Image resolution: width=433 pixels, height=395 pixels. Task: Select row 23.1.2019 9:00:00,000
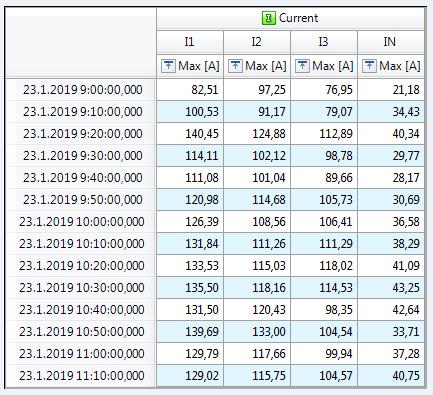[x=215, y=90]
